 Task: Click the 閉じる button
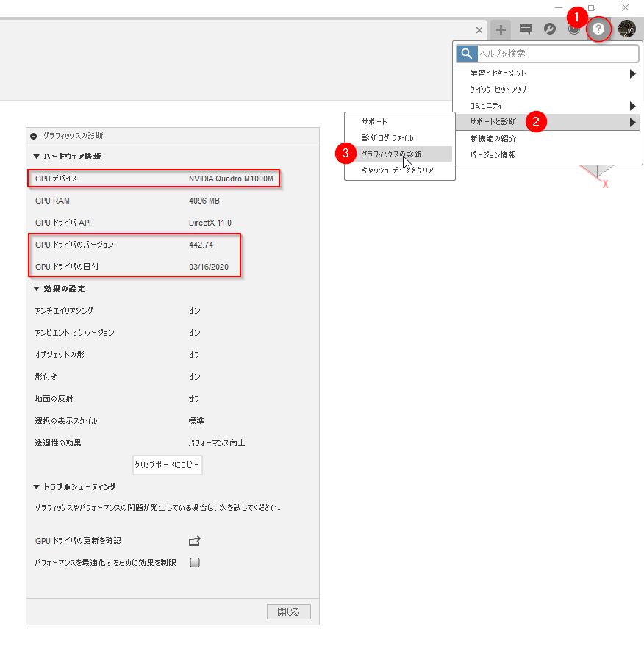click(289, 612)
